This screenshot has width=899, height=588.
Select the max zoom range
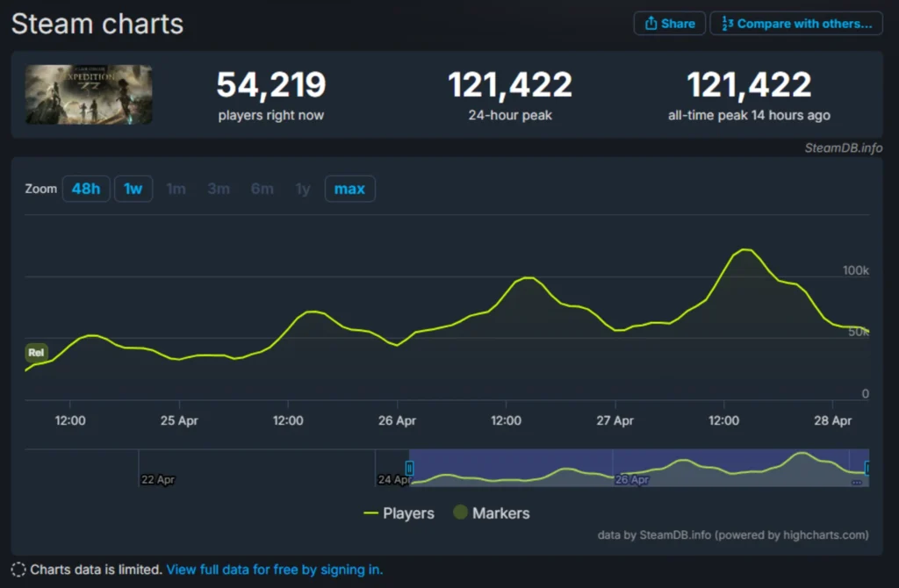[x=349, y=189]
